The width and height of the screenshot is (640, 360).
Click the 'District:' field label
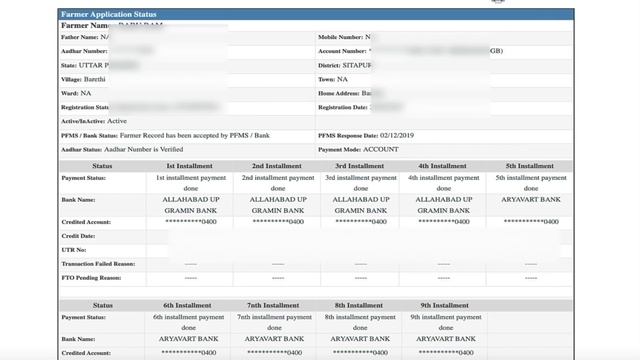(329, 65)
